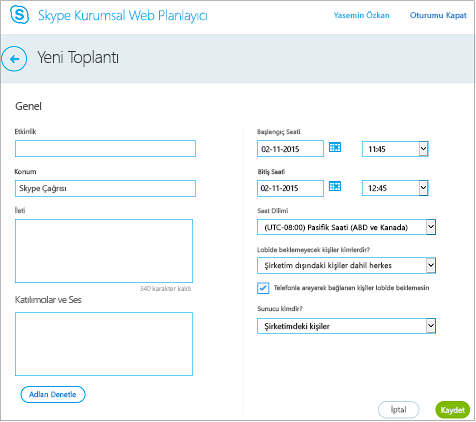Sign out with Oturumu Kapat link
Screen dimensions: 476x422
tap(438, 15)
